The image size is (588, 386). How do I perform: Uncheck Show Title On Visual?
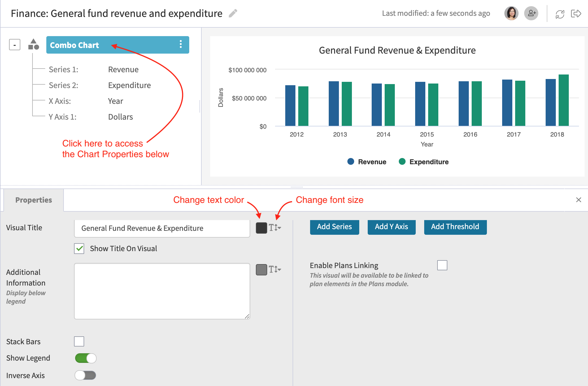79,249
